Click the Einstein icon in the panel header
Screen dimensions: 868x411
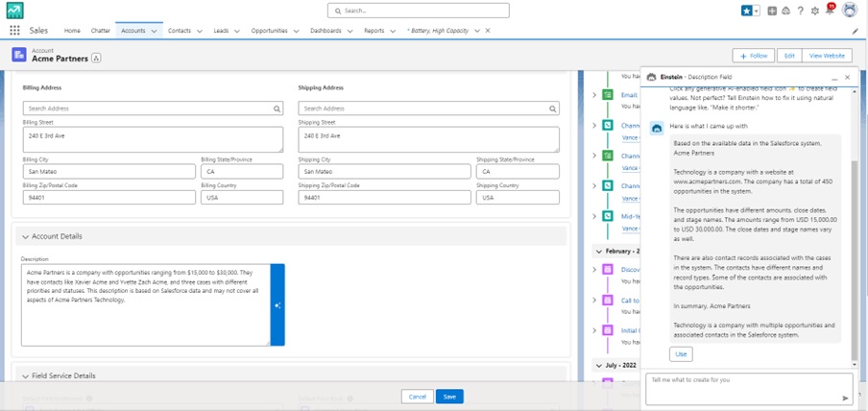tap(652, 77)
